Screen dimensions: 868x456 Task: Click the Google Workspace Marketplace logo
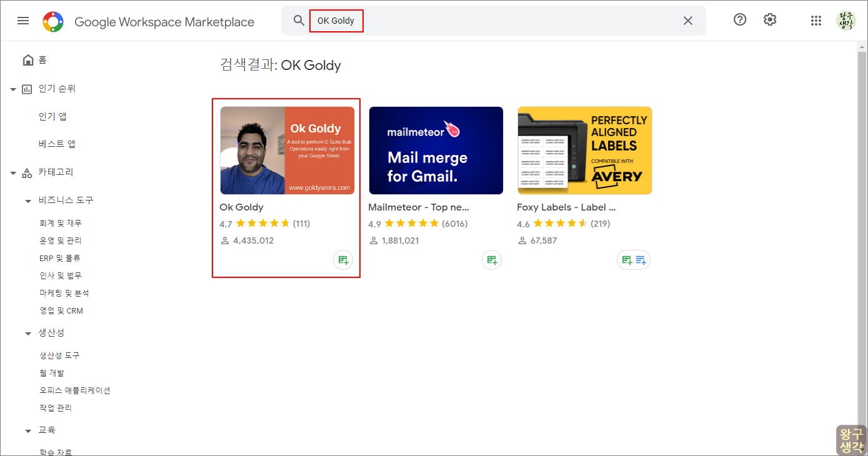click(53, 22)
